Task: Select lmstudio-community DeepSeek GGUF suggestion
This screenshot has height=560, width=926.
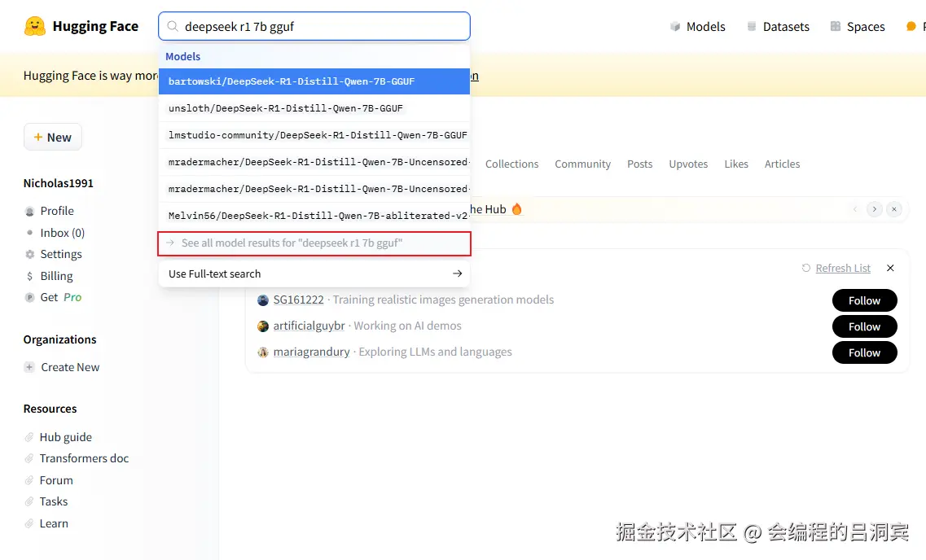Action: [x=314, y=135]
